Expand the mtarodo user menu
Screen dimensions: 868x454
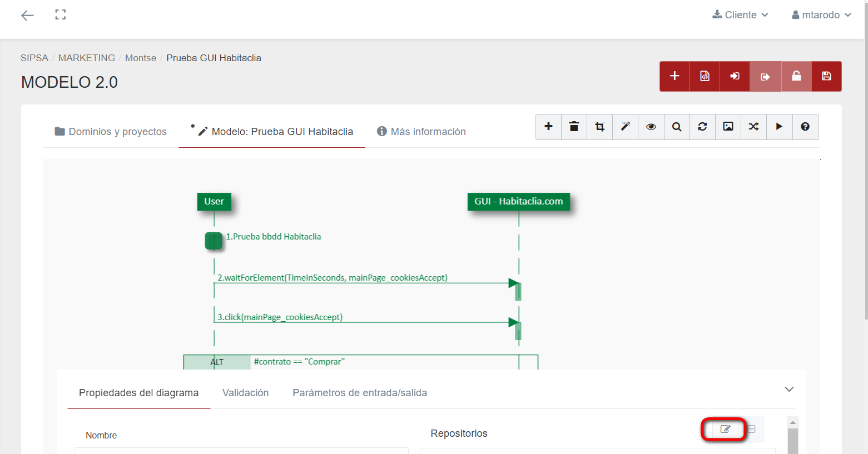pyautogui.click(x=821, y=15)
